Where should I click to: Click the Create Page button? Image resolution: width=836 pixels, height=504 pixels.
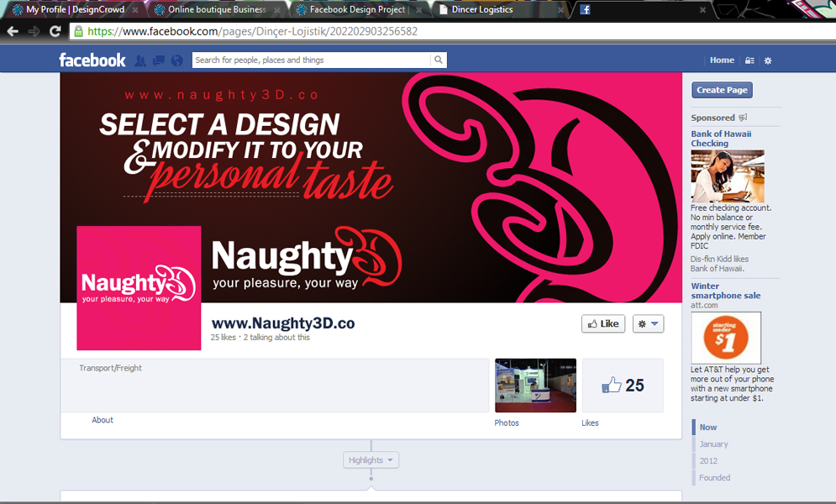[722, 90]
